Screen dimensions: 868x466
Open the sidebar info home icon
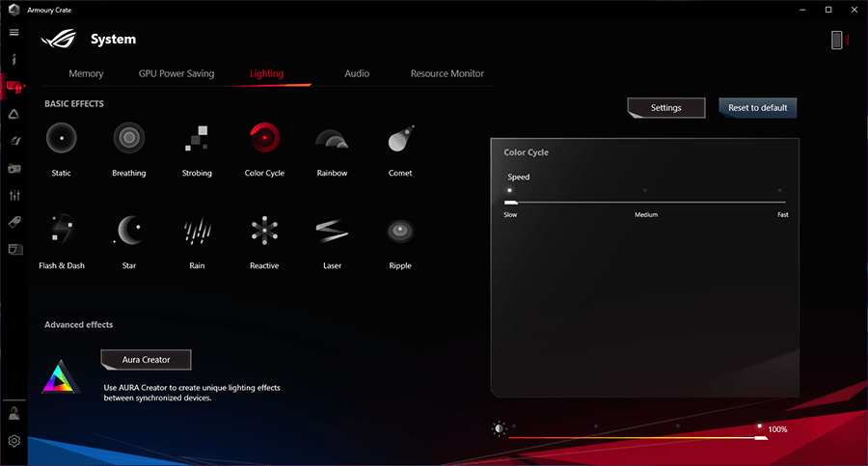tap(14, 59)
